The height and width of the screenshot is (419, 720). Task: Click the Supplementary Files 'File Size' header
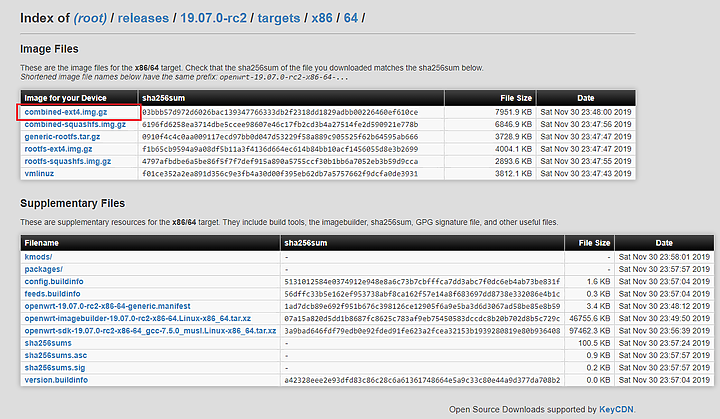pyautogui.click(x=590, y=243)
